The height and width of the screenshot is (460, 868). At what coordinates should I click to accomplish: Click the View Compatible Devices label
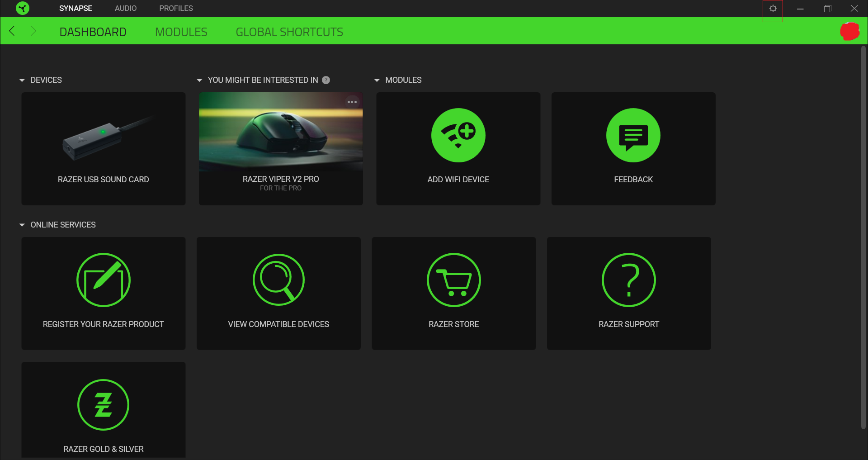pyautogui.click(x=278, y=324)
